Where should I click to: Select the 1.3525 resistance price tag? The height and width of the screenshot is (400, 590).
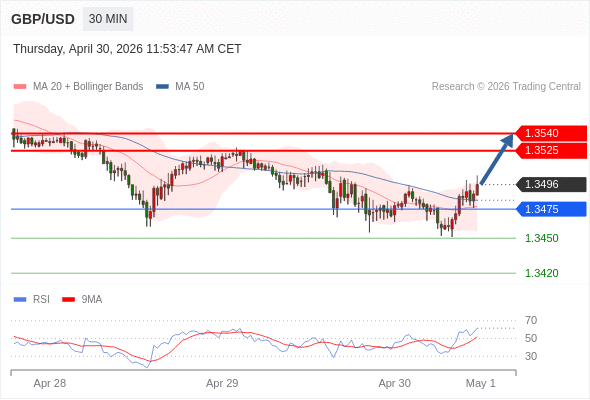551,151
